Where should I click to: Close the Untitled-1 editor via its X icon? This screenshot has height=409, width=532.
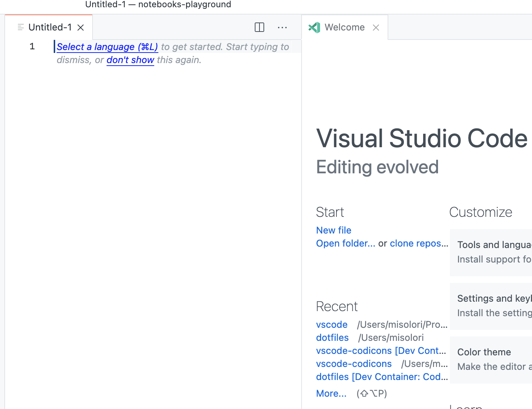(x=81, y=27)
